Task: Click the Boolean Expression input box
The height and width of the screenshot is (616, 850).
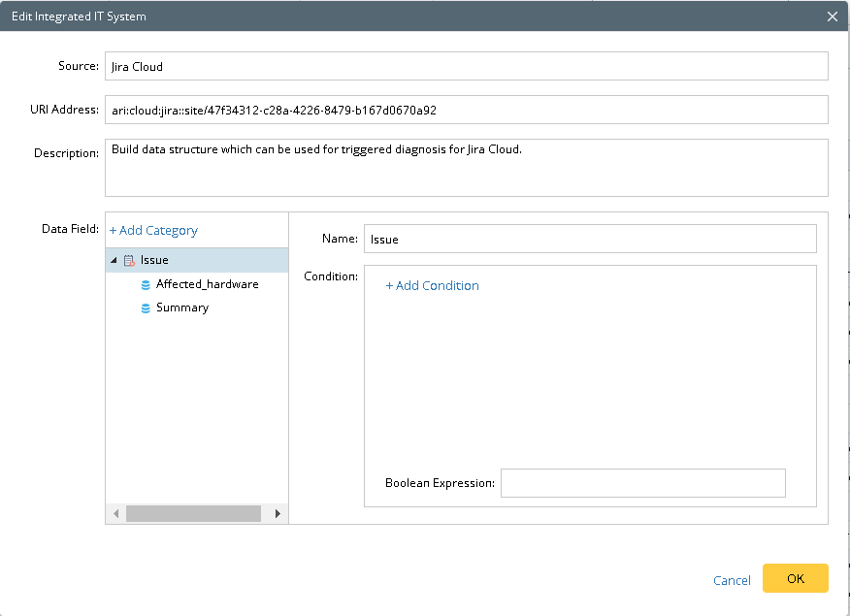Action: [642, 482]
